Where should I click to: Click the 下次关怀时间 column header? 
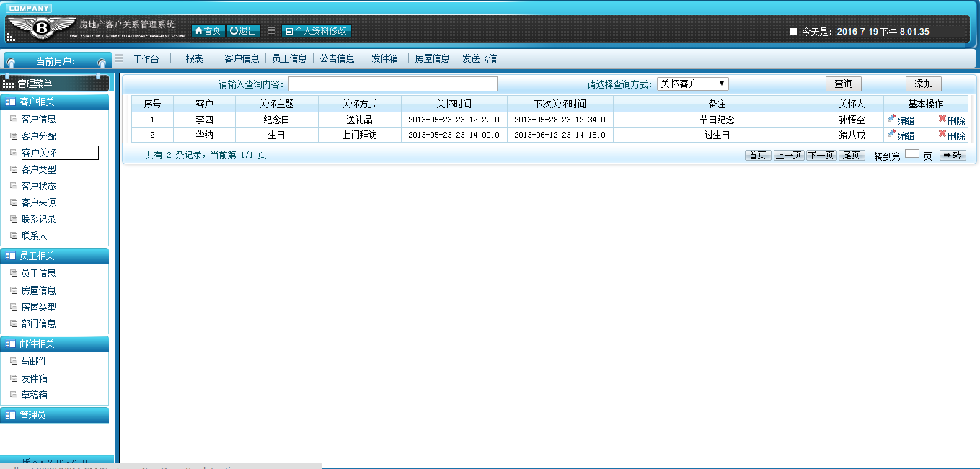(x=560, y=104)
